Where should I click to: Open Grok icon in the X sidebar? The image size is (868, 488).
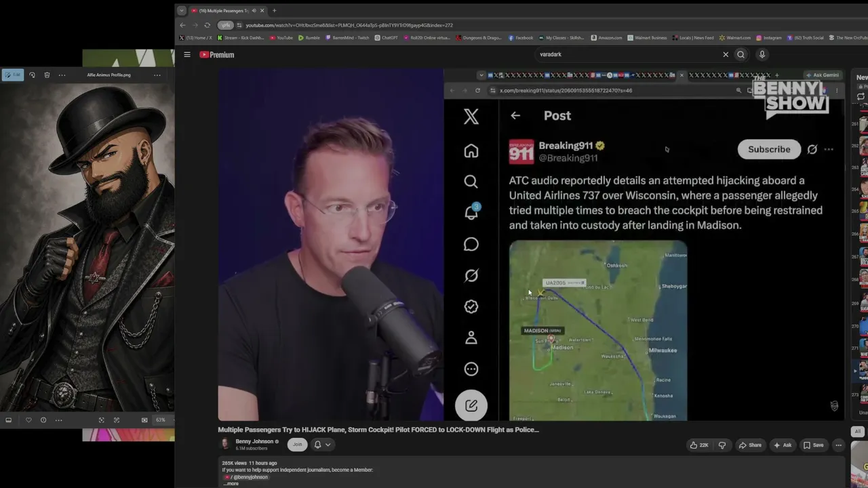point(471,275)
